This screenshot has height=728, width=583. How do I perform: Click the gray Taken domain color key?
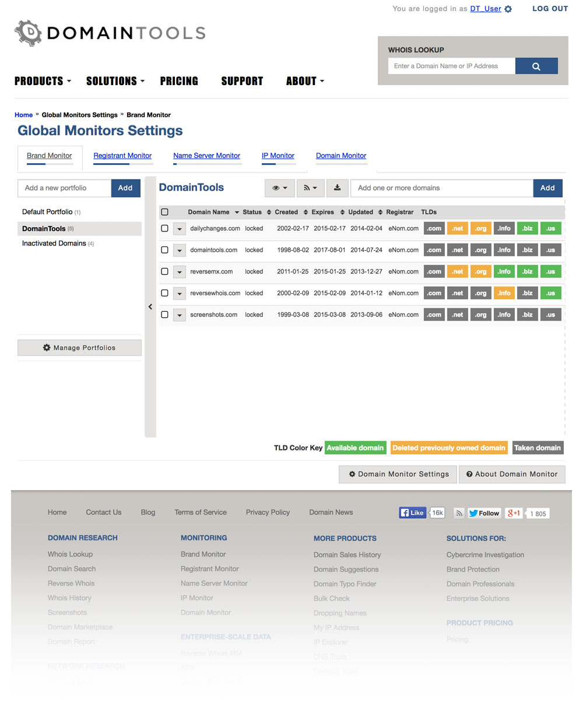538,448
